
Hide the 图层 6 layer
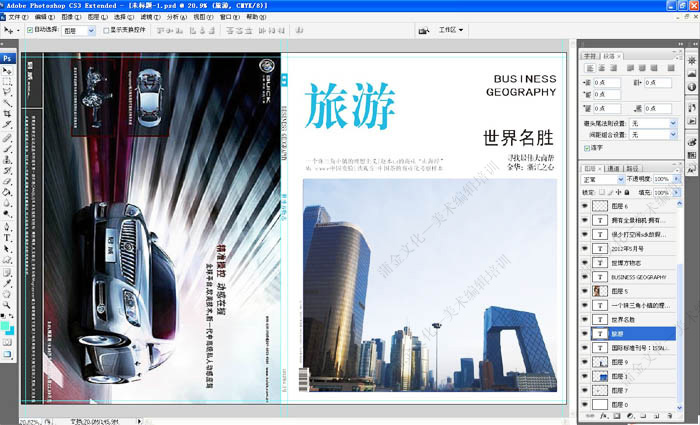(584, 206)
